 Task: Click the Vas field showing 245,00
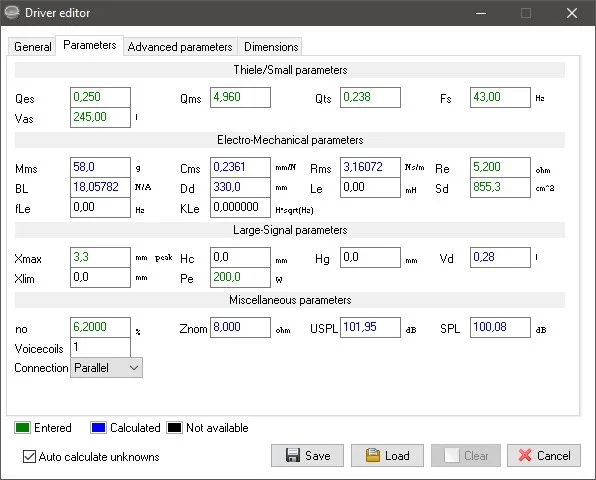[100, 117]
